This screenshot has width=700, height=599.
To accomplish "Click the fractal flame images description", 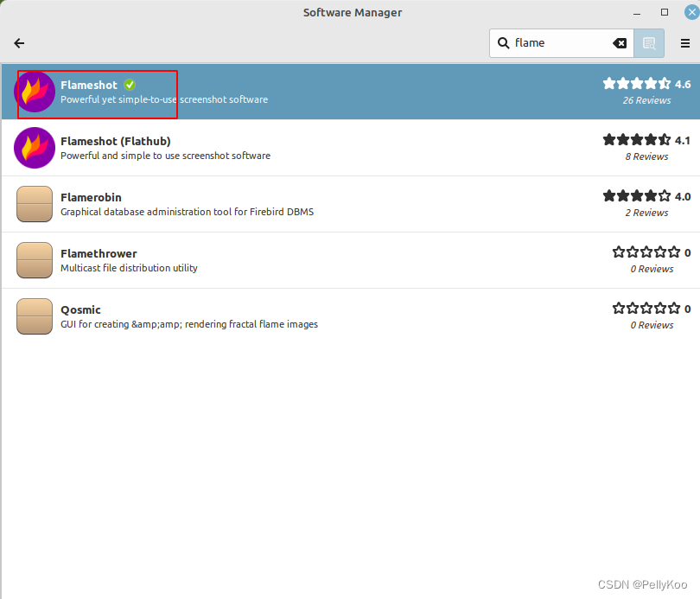I will pos(189,324).
